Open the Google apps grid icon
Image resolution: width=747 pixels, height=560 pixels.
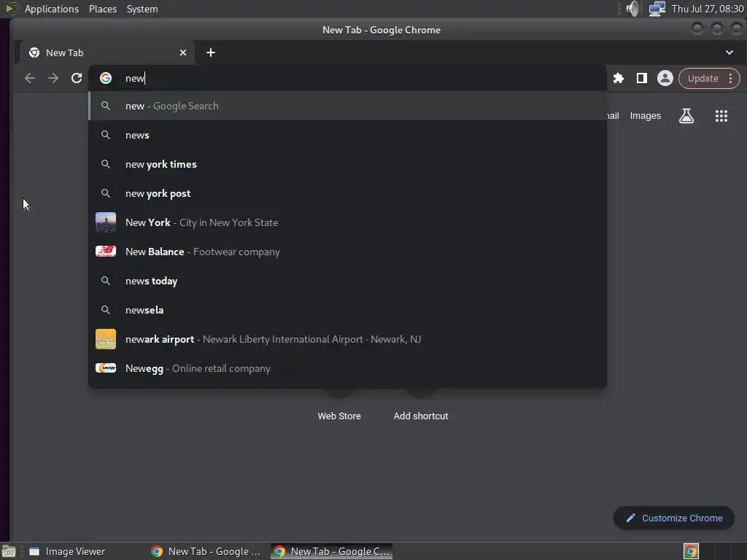click(721, 116)
